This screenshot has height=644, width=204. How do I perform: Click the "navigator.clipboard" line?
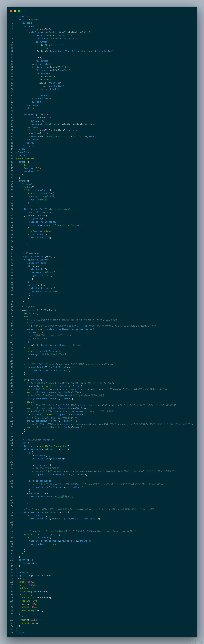[x=36, y=260]
